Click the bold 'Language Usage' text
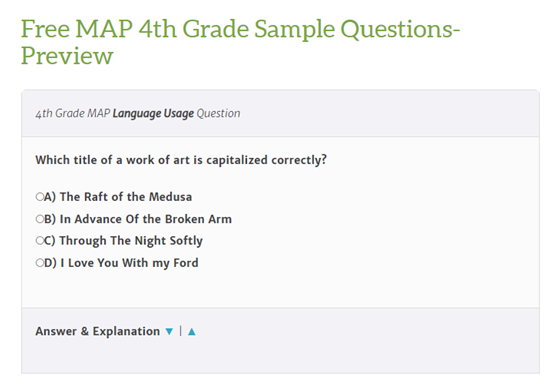 pyautogui.click(x=153, y=113)
